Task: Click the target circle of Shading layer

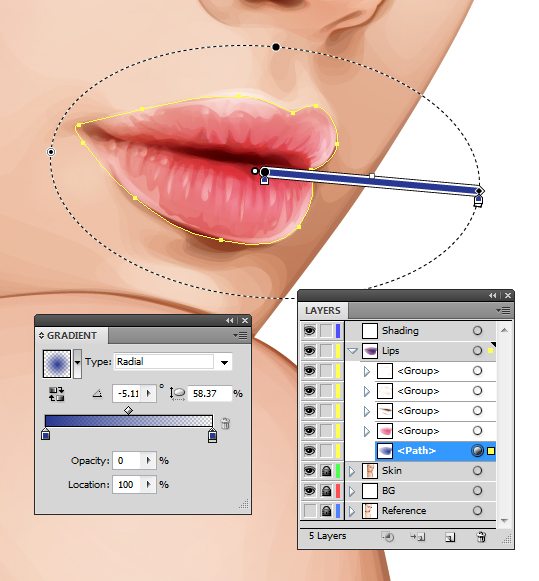Action: [x=477, y=331]
